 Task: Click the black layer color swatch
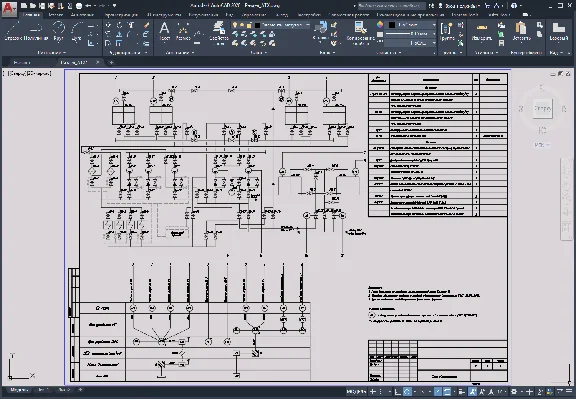(257, 25)
